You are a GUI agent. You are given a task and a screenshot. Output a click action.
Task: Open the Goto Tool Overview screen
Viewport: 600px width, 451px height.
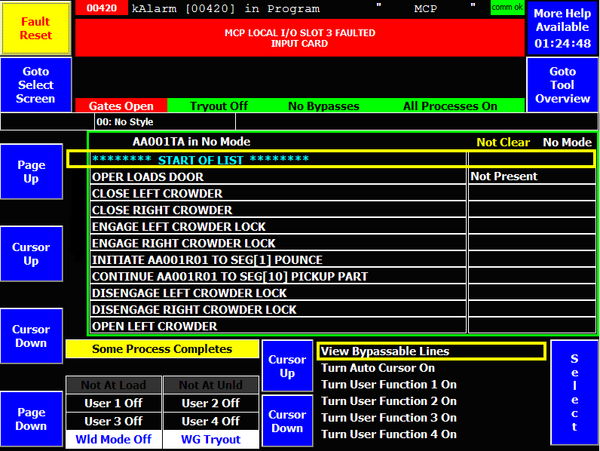click(x=562, y=86)
